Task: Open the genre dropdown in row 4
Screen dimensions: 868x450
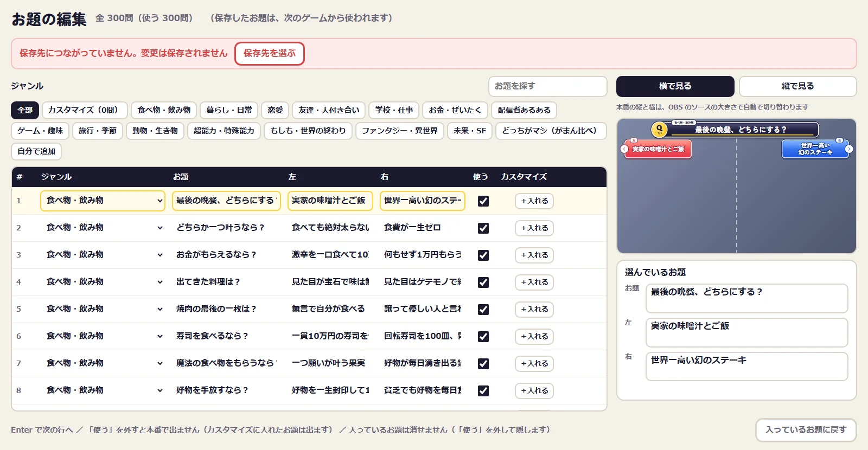Action: pyautogui.click(x=103, y=282)
